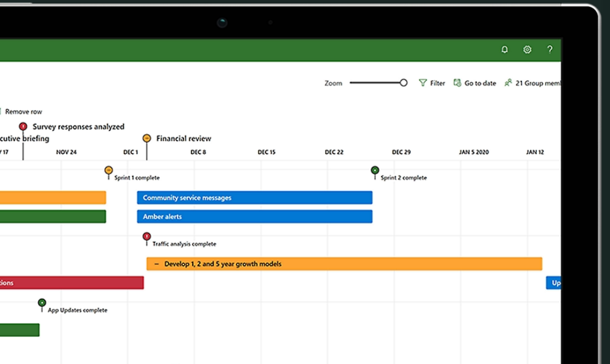610x364 pixels.
Task: Select the Sprint 2 complete milestone
Action: click(375, 170)
